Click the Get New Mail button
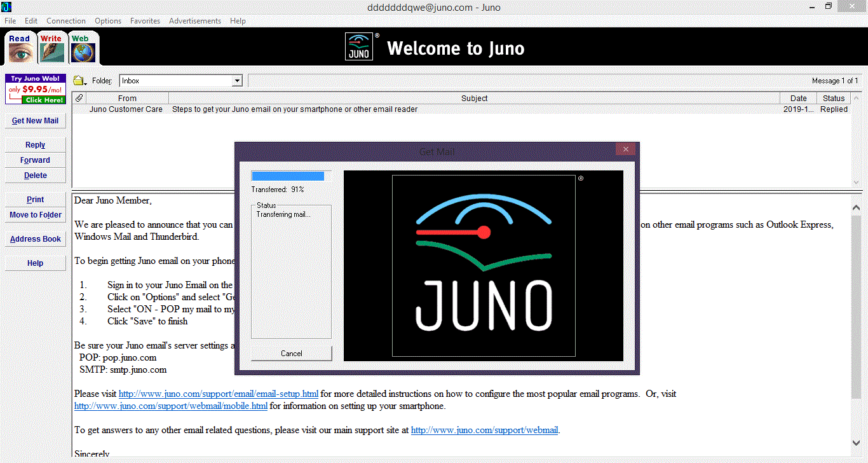 click(x=35, y=121)
